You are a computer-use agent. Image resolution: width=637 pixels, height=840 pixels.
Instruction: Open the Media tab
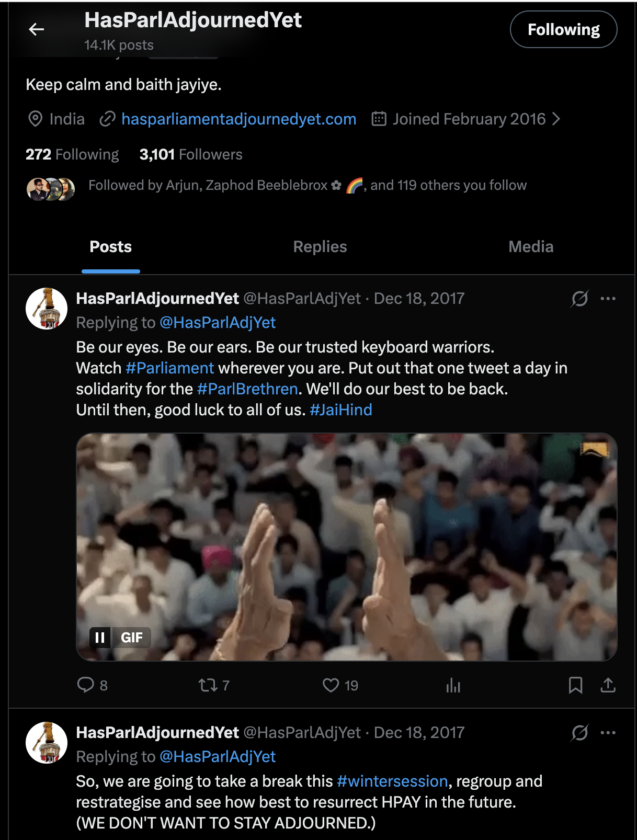pyautogui.click(x=531, y=247)
